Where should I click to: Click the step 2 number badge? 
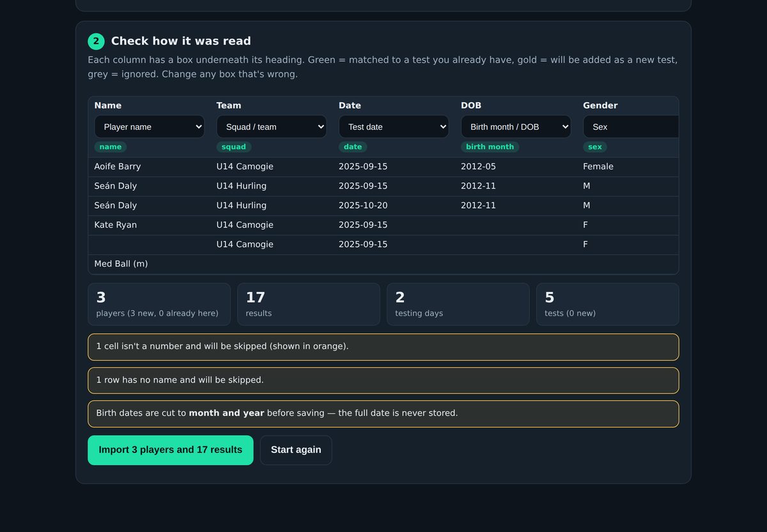coord(96,42)
